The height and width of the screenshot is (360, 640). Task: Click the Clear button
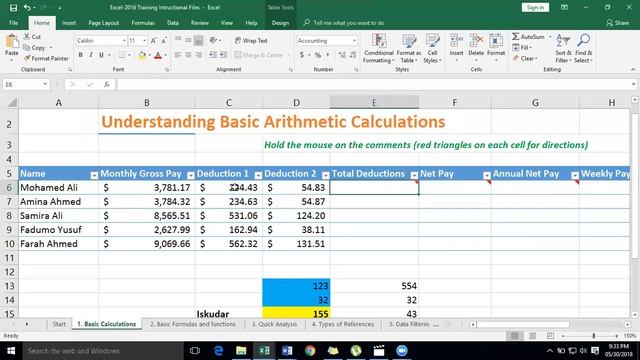(525, 58)
